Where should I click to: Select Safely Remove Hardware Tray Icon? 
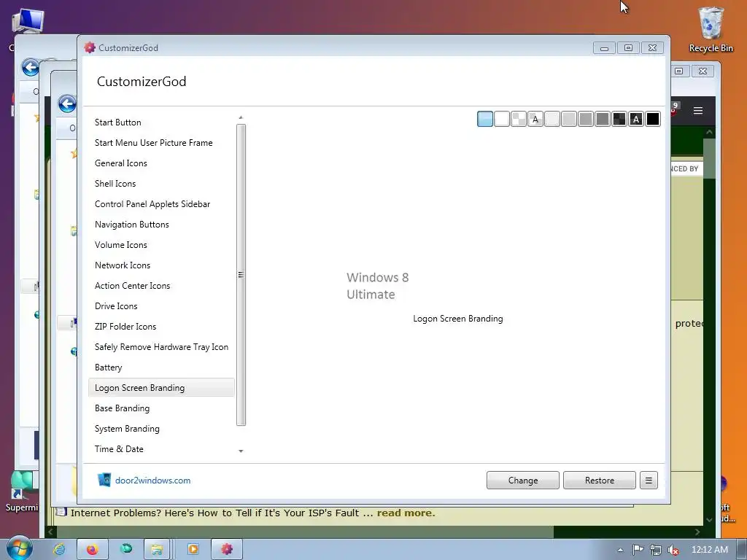(x=161, y=347)
